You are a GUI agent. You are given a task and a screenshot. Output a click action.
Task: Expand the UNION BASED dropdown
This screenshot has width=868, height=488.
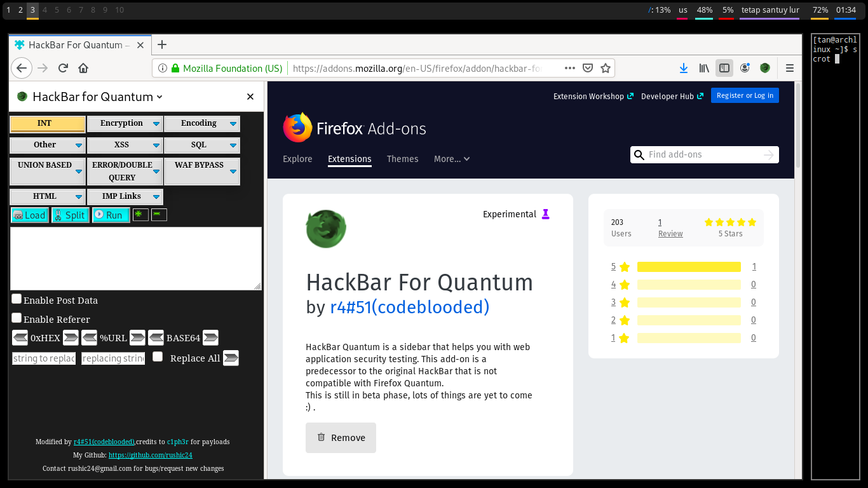48,172
